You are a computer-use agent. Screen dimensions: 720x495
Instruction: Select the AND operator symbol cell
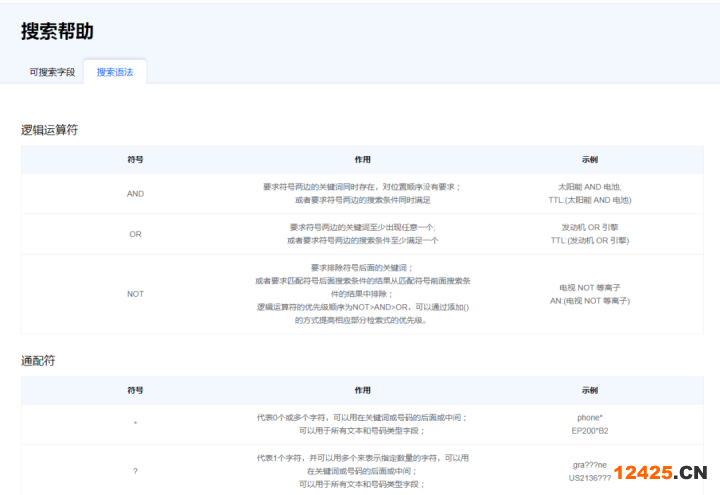pyautogui.click(x=135, y=193)
